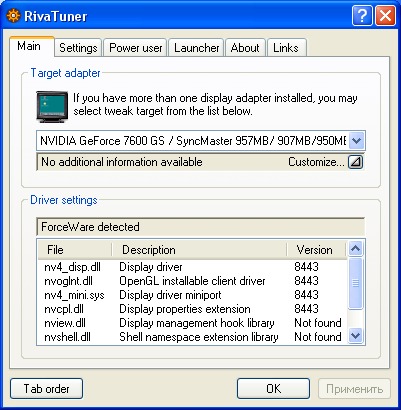Switch to the Power user tab

point(136,48)
